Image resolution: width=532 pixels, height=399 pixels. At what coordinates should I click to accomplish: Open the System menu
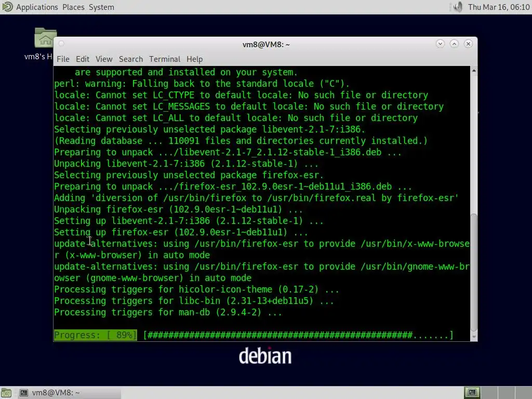(x=101, y=7)
